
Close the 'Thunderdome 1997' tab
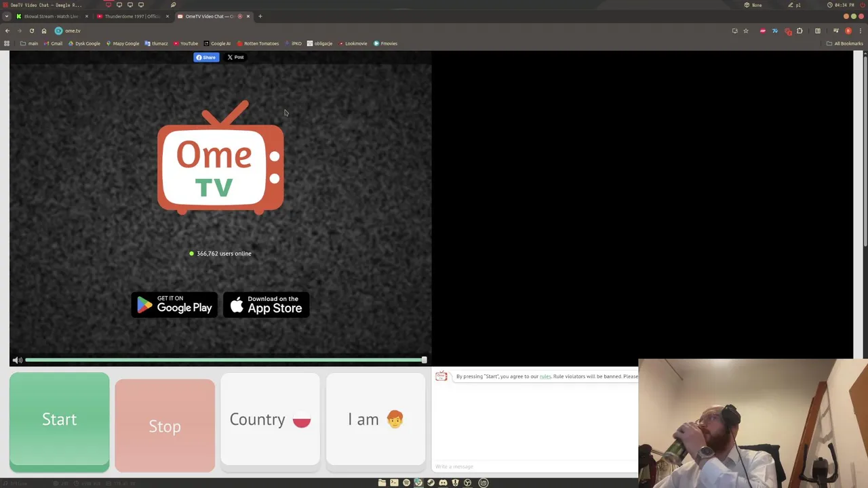[167, 16]
